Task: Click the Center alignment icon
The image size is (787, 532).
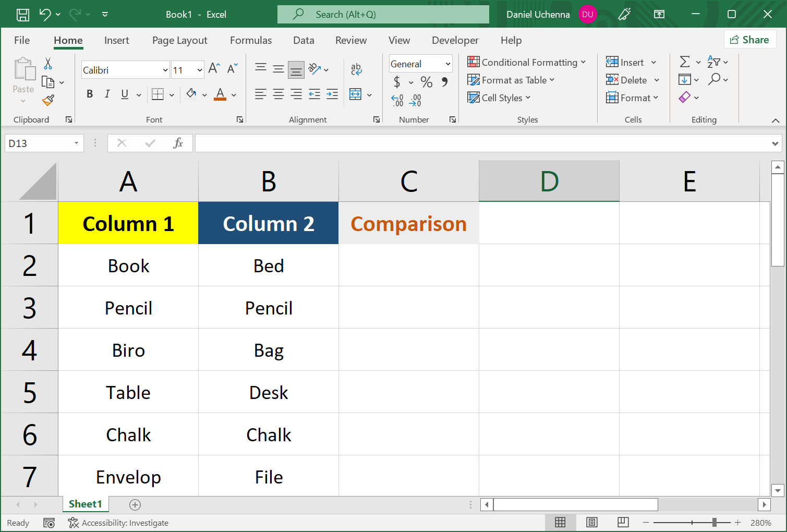Action: 278,94
